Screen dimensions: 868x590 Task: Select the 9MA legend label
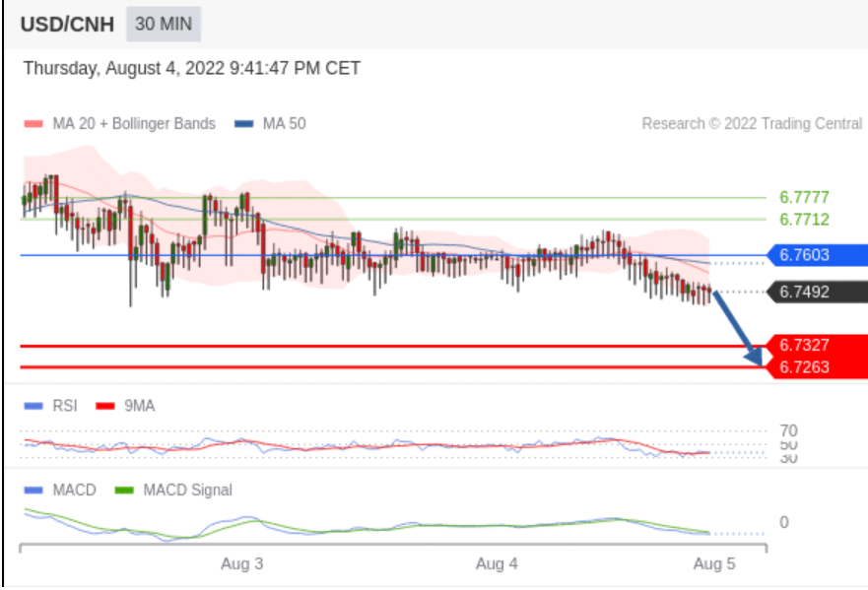140,406
